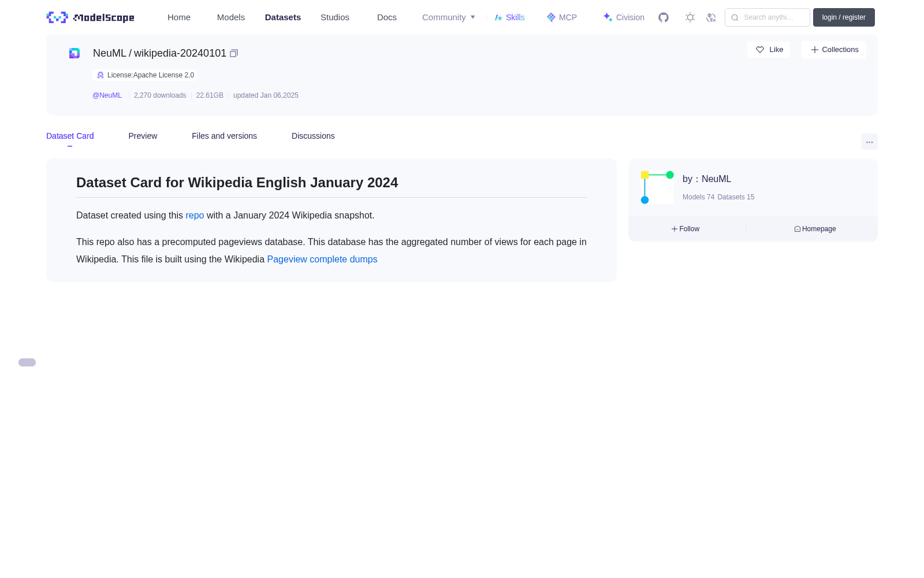Click the updated Jan 06,2025 text
This screenshot has width=924, height=578.
point(266,95)
